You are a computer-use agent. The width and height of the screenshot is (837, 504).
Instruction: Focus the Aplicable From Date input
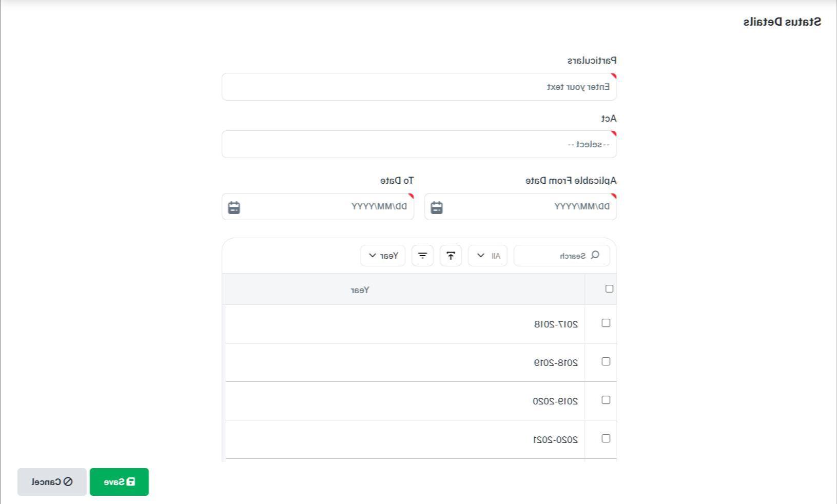tap(520, 207)
